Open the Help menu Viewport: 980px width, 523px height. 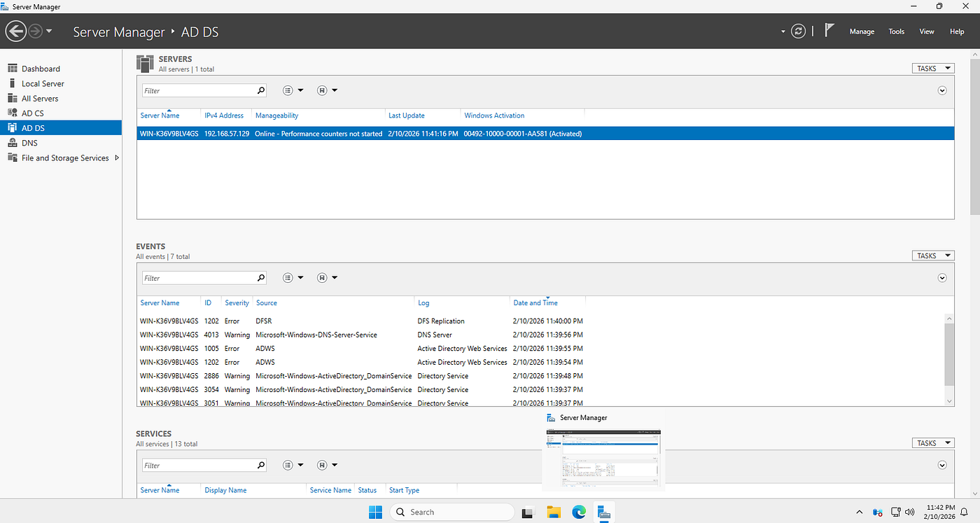pyautogui.click(x=957, y=32)
